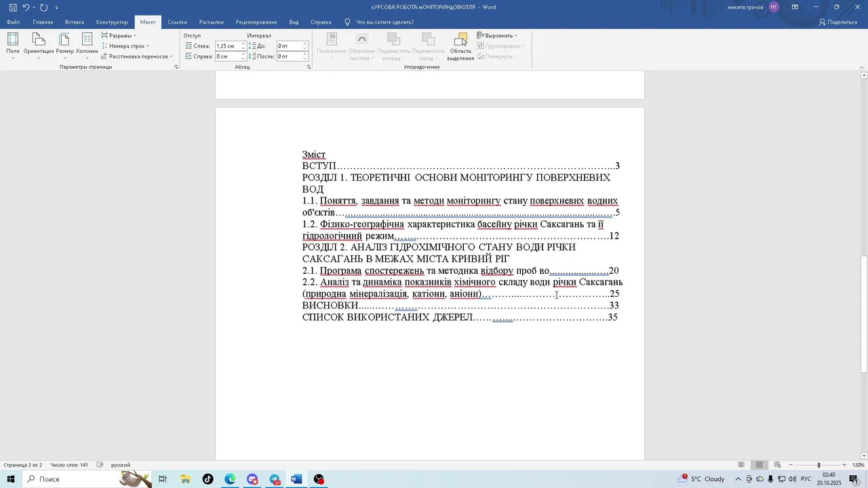Image resolution: width=868 pixels, height=488 pixels.
Task: Switch to the Вид tab
Action: 294,22
